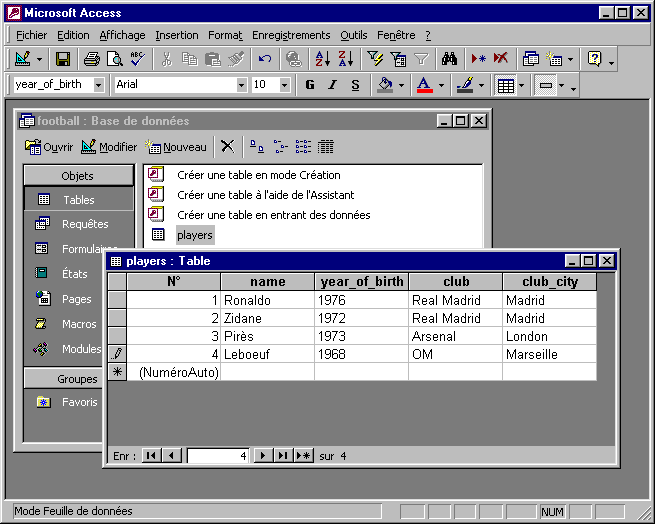The image size is (655, 524).
Task: Open the Insertion menu
Action: click(x=177, y=35)
